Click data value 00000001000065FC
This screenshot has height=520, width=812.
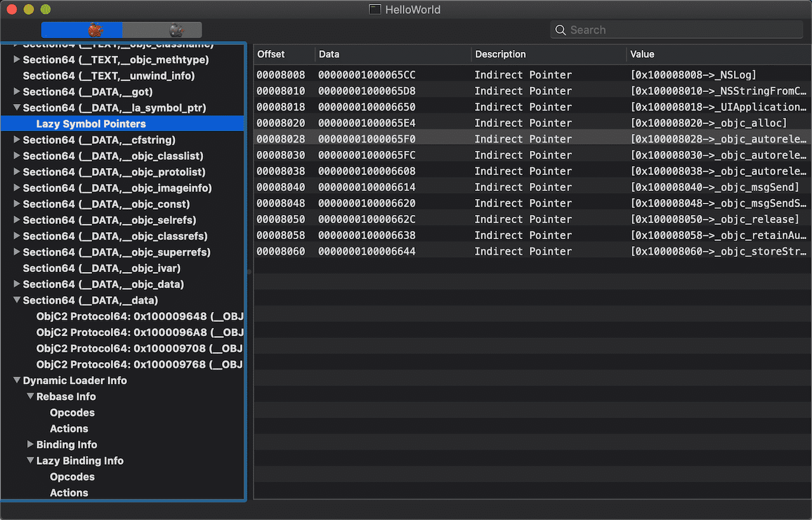(x=367, y=155)
